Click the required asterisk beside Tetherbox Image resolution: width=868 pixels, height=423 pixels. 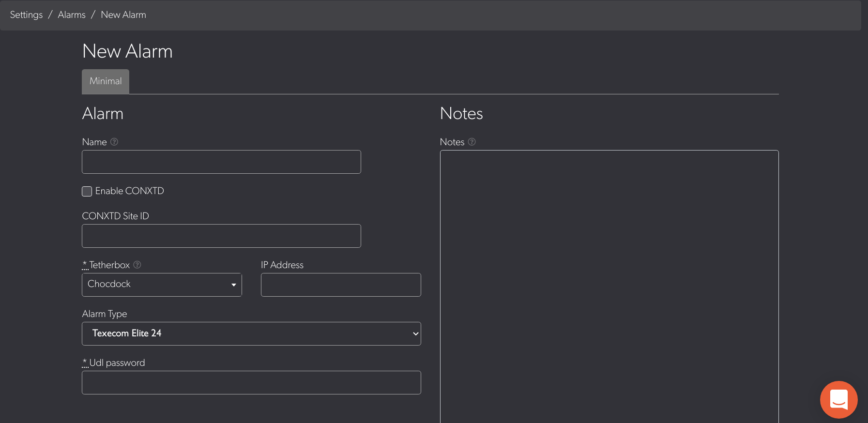point(85,264)
